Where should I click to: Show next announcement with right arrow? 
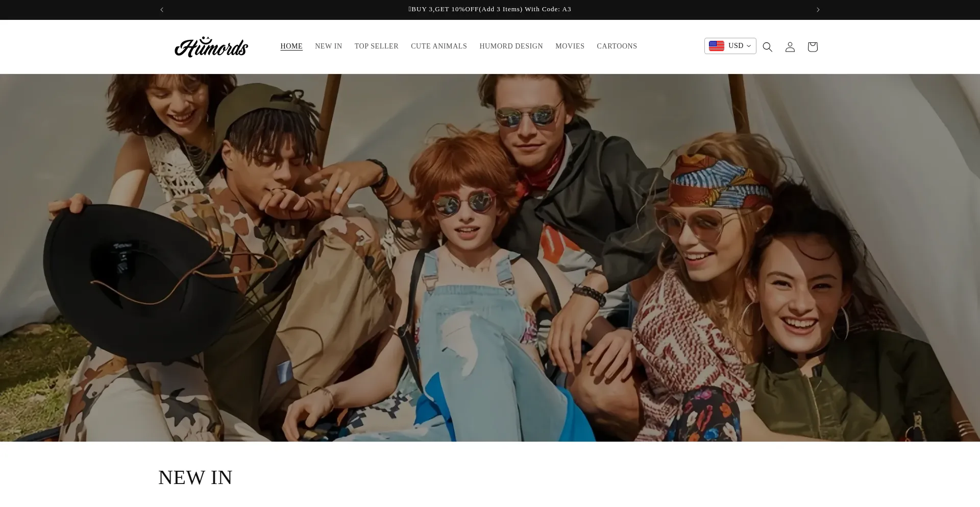(x=818, y=10)
